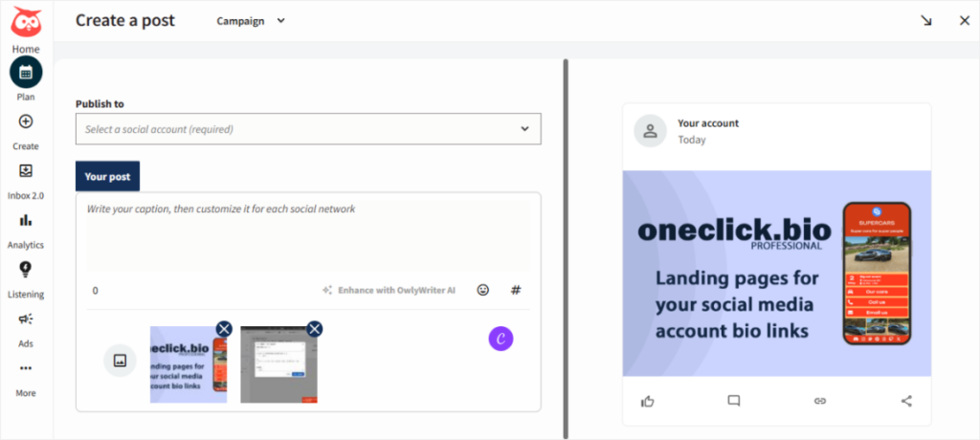980x440 pixels.
Task: Select the gray screenshot attachment thumbnail
Action: click(278, 364)
